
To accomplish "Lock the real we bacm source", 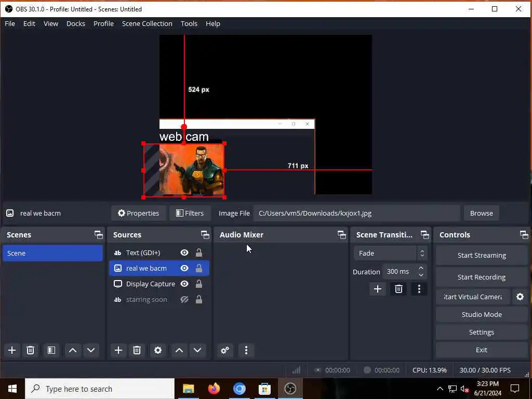I will tap(199, 269).
